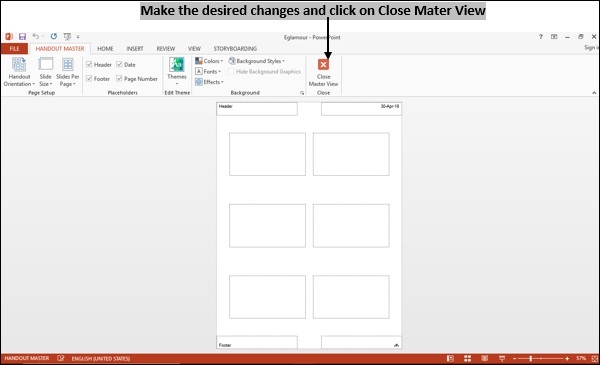This screenshot has width=600, height=365.
Task: Click HANDOUT MASTER status bar label
Action: pyautogui.click(x=27, y=358)
